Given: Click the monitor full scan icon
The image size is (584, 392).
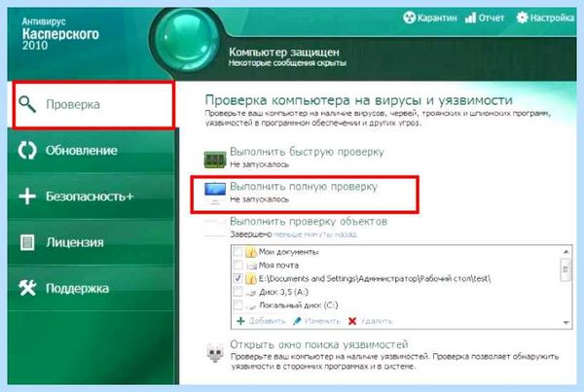Looking at the screenshot, I should point(215,193).
